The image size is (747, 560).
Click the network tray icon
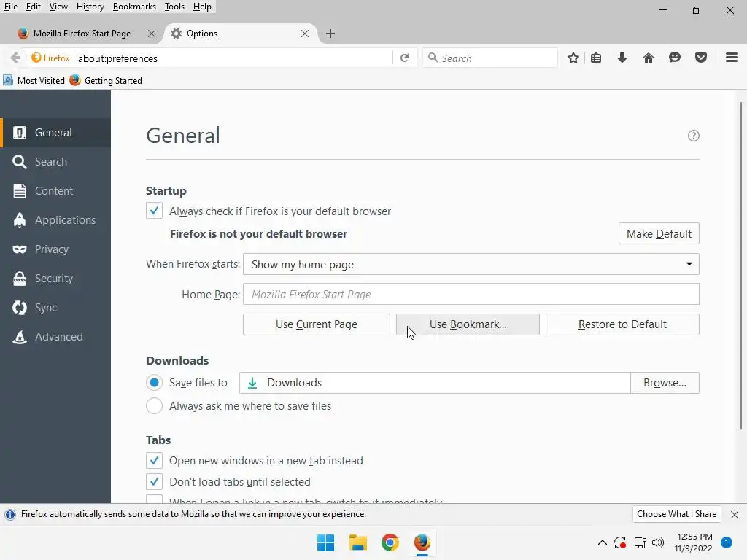(640, 542)
